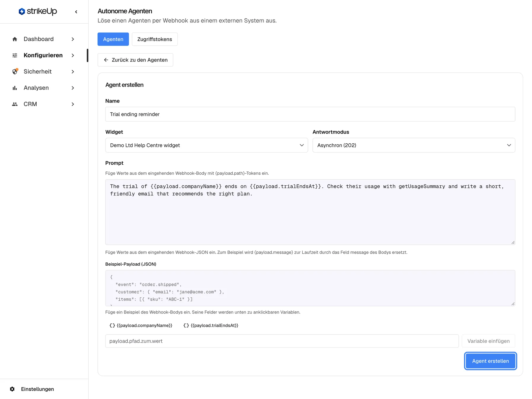Expand the CRM menu chevron
Image resolution: width=532 pixels, height=399 pixels.
73,104
